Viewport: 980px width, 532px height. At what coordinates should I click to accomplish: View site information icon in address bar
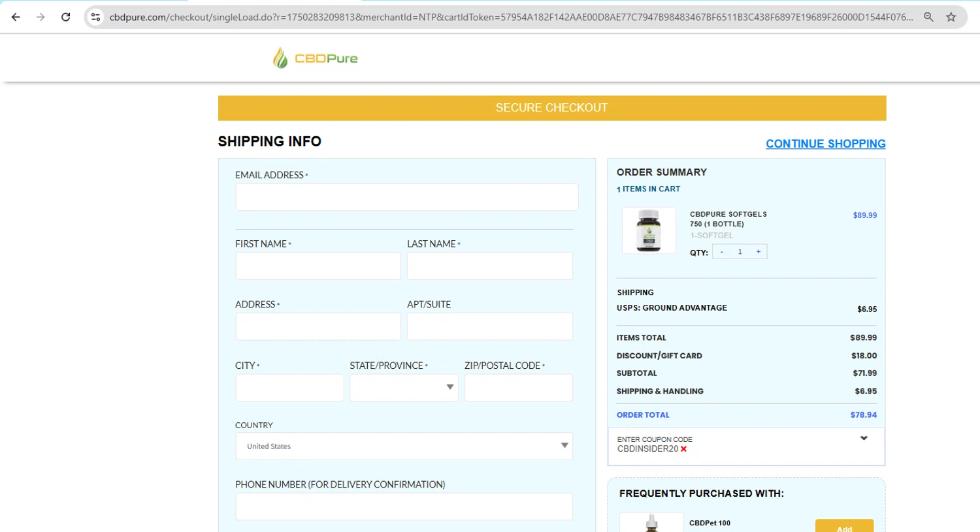pyautogui.click(x=95, y=17)
